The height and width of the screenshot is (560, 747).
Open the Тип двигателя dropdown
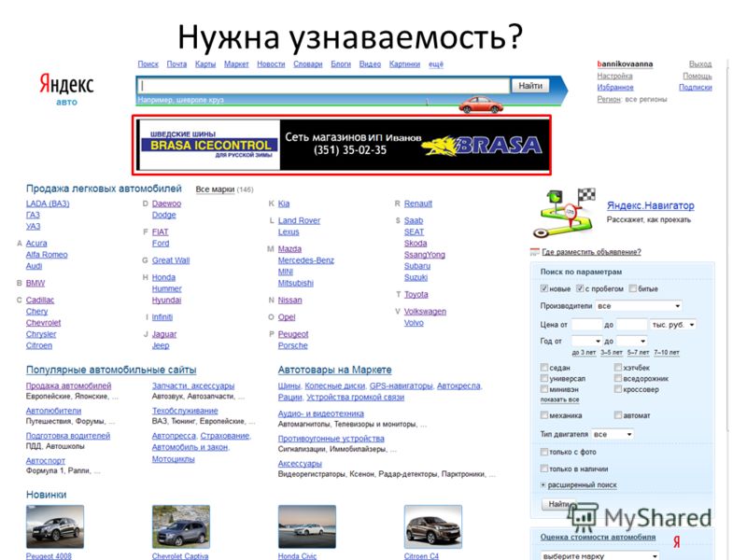(x=613, y=434)
